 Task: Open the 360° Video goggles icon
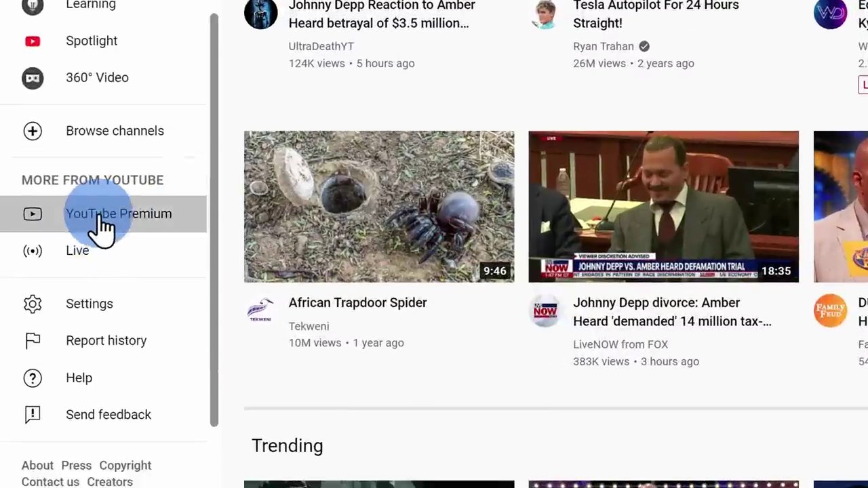[x=32, y=78]
